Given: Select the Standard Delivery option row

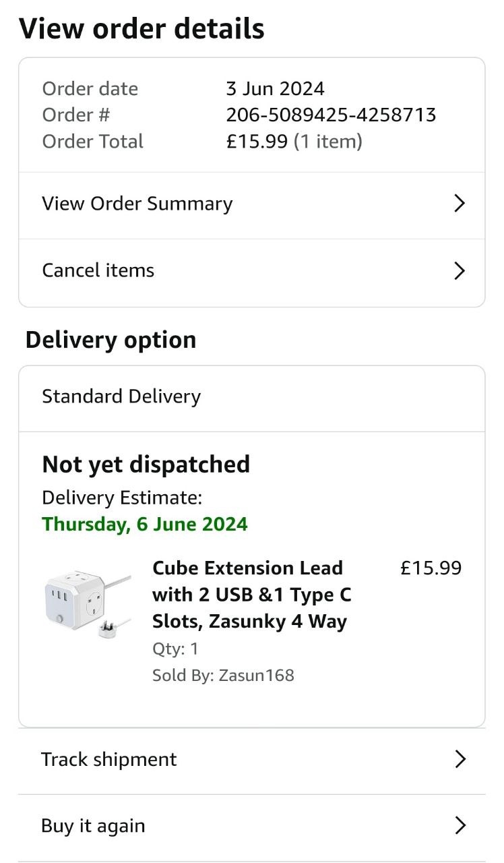Looking at the screenshot, I should (x=121, y=396).
